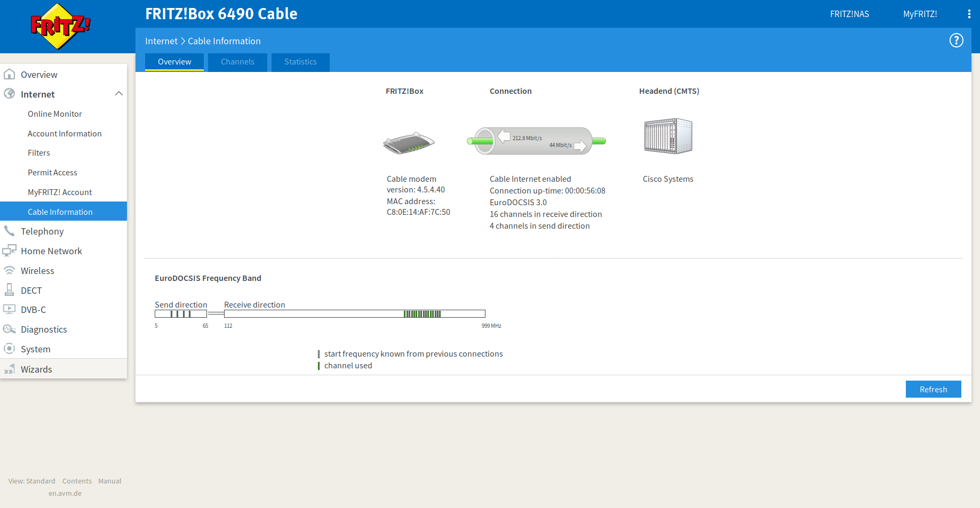The image size is (980, 508).
Task: Expand the Diagnostics menu
Action: pyautogui.click(x=44, y=329)
